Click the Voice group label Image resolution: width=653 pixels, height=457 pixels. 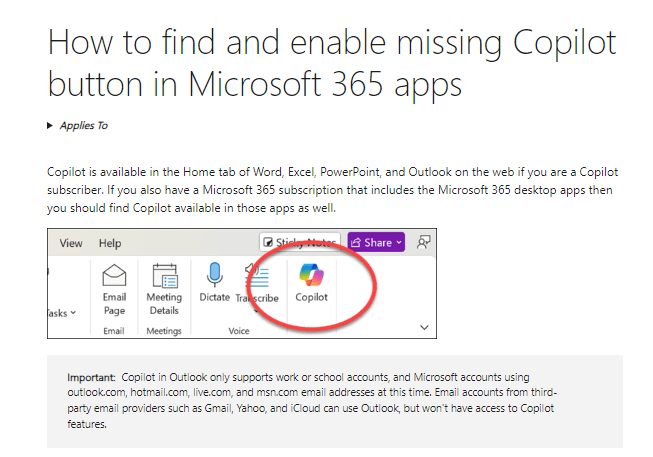(x=239, y=331)
